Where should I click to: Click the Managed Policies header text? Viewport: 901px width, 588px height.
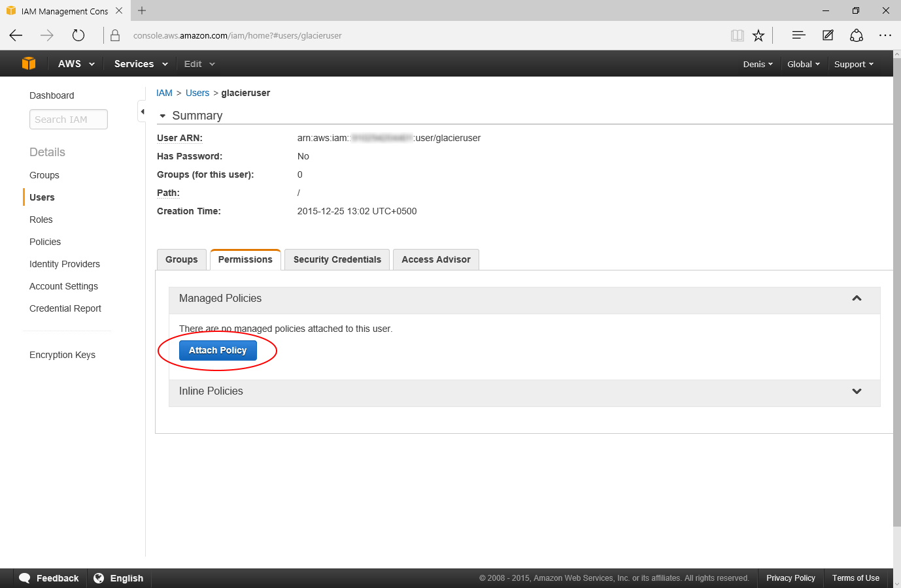click(x=220, y=298)
